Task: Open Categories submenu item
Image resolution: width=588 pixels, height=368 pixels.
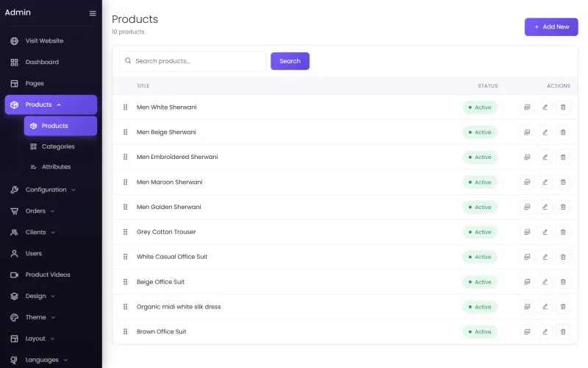Action: pyautogui.click(x=60, y=146)
